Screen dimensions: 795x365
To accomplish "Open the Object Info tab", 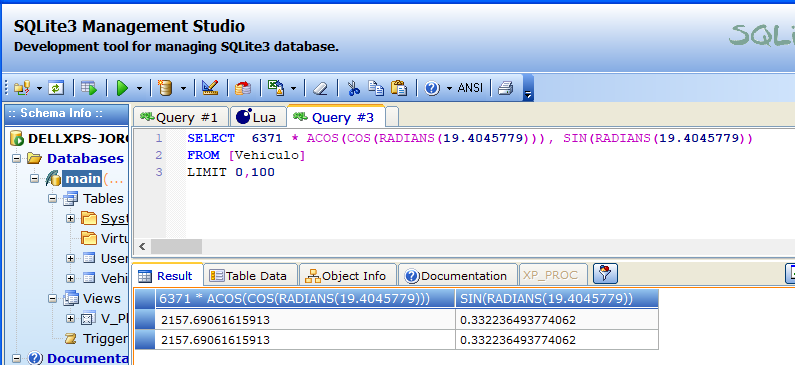I will (x=347, y=275).
